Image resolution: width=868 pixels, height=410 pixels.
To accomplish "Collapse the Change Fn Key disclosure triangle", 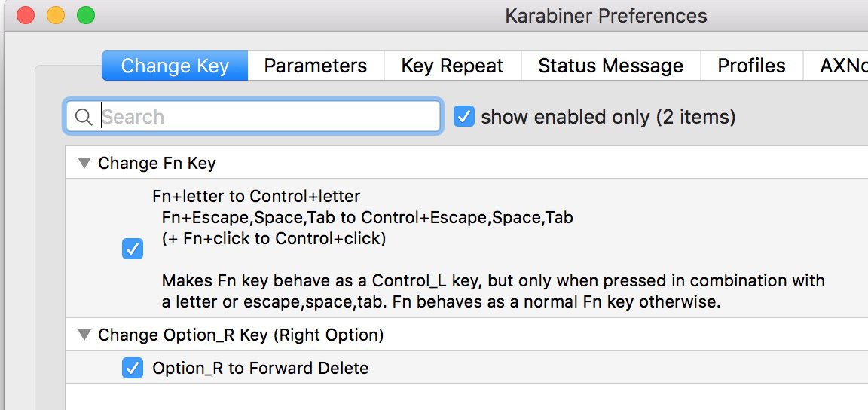I will [84, 163].
